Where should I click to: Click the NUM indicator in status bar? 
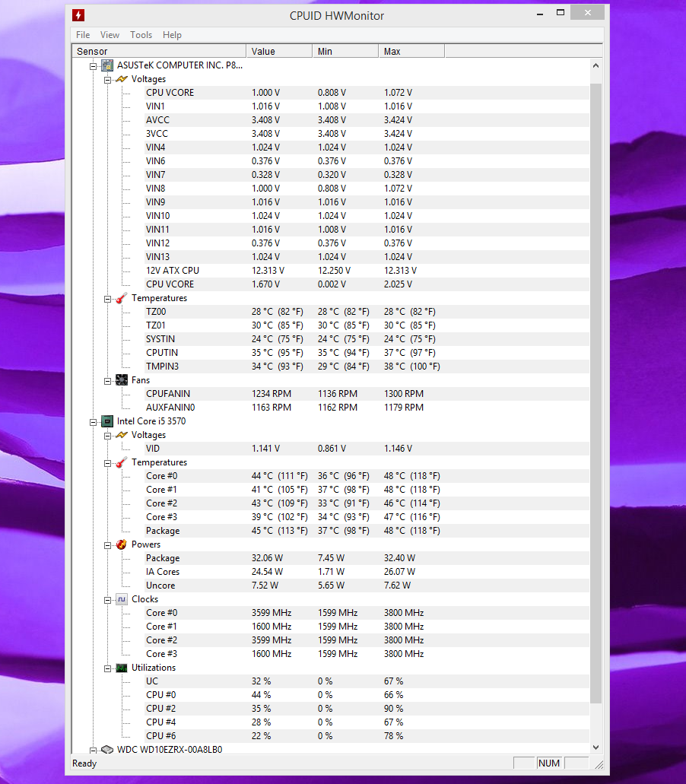(549, 763)
